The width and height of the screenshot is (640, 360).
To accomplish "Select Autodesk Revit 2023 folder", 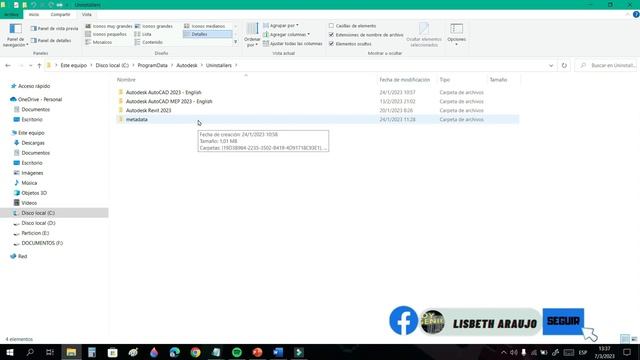I will [148, 110].
